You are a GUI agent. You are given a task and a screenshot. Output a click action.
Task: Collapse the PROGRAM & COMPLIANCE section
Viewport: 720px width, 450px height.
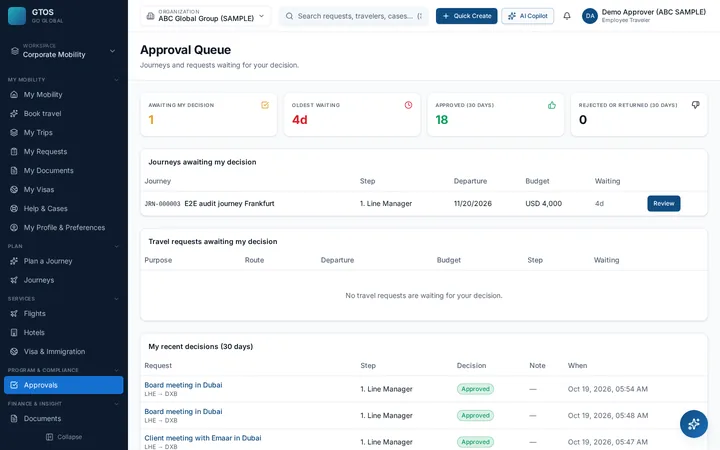click(116, 370)
